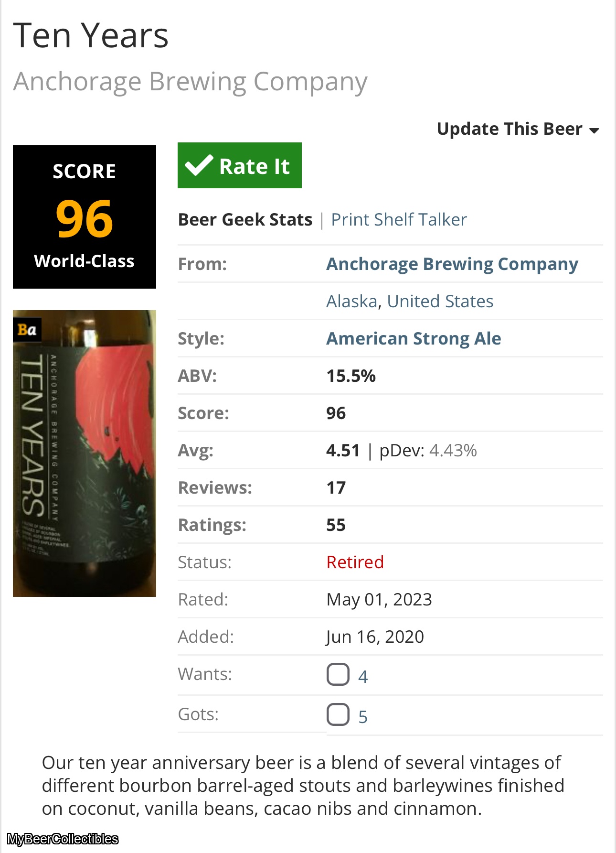This screenshot has height=853, width=616.
Task: Select the Beer Geek Stats heading
Action: [x=245, y=219]
